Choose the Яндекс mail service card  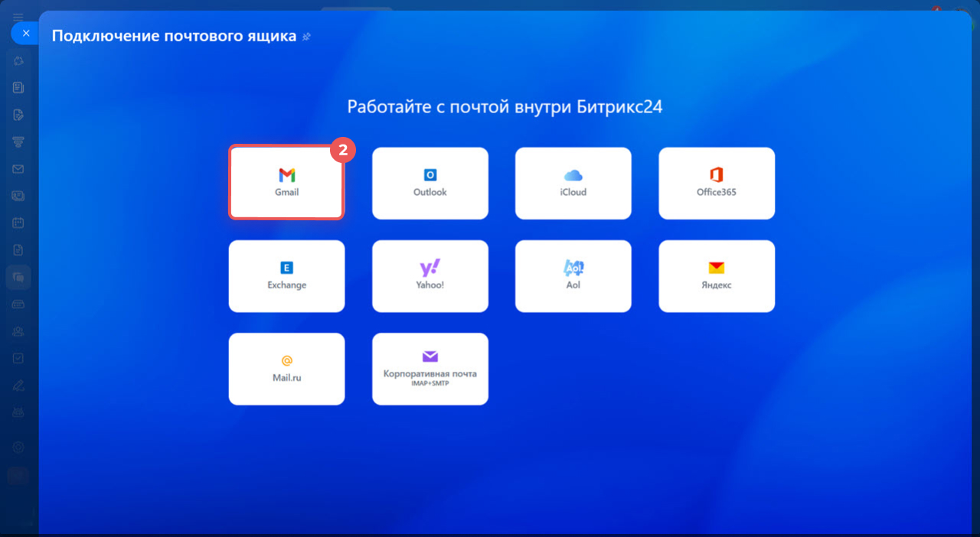point(717,276)
